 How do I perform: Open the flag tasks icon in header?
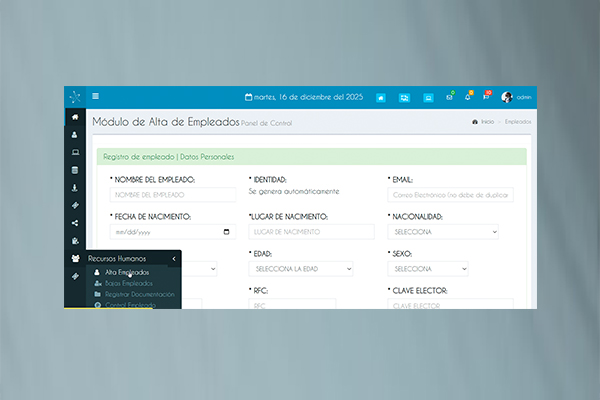[486, 97]
